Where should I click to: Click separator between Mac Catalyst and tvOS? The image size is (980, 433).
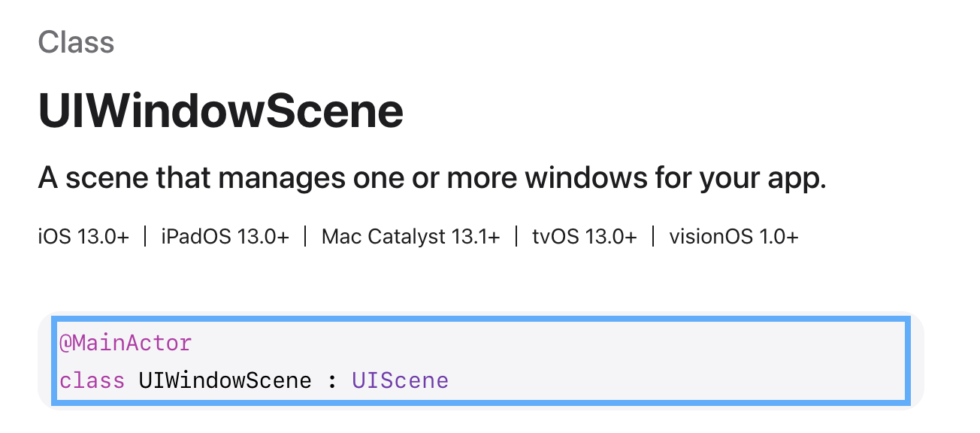point(516,237)
